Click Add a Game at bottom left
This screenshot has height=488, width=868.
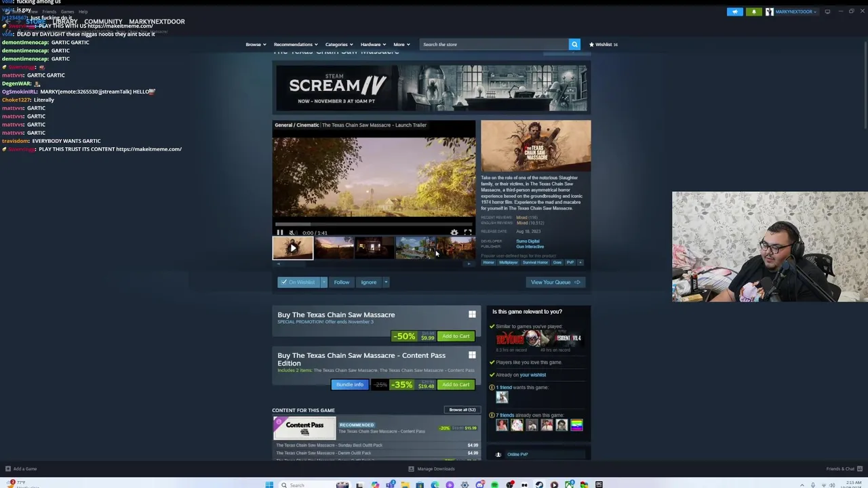click(x=21, y=469)
